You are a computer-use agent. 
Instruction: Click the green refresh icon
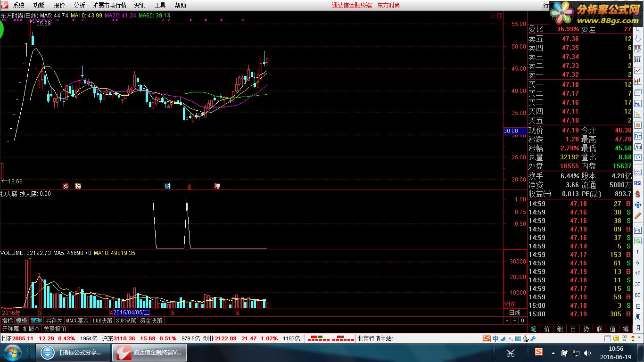637,241
